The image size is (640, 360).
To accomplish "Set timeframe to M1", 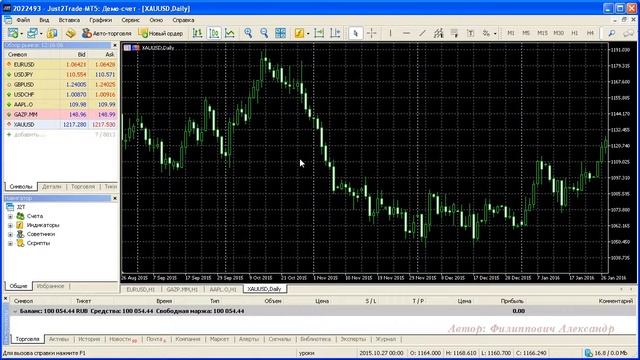I will [511, 33].
